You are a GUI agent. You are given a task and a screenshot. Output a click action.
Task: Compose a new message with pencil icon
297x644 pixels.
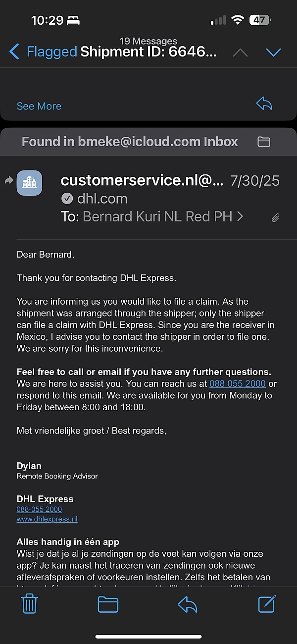click(267, 604)
